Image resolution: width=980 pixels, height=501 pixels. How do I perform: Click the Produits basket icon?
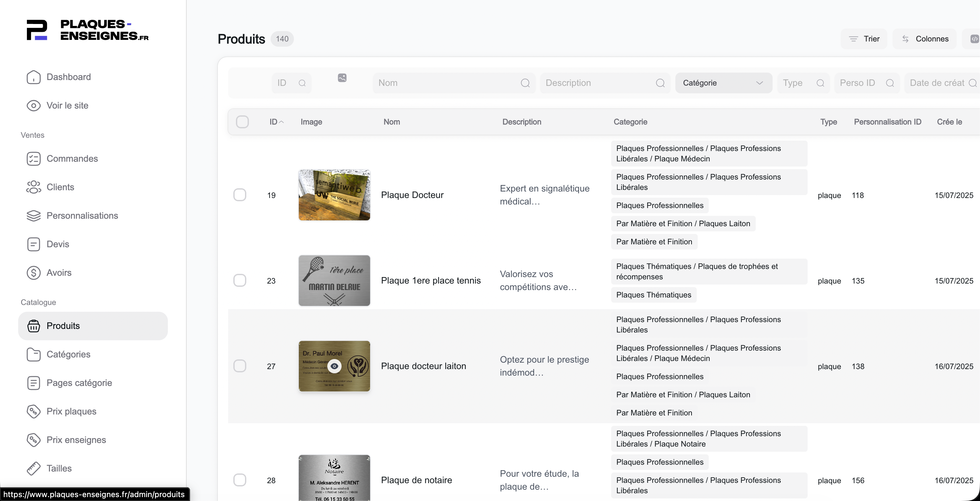pos(33,326)
